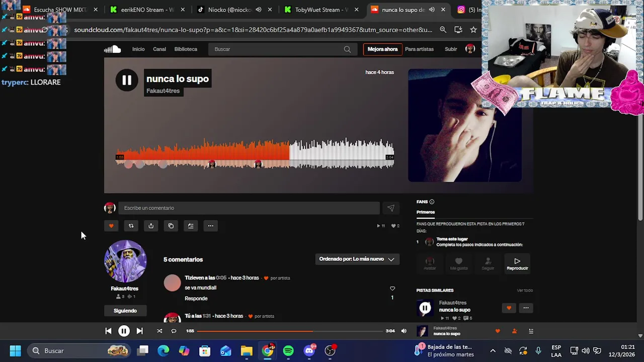Image resolution: width=644 pixels, height=362 pixels.
Task: Like Tizieven's comment with heart icon
Action: [392, 289]
